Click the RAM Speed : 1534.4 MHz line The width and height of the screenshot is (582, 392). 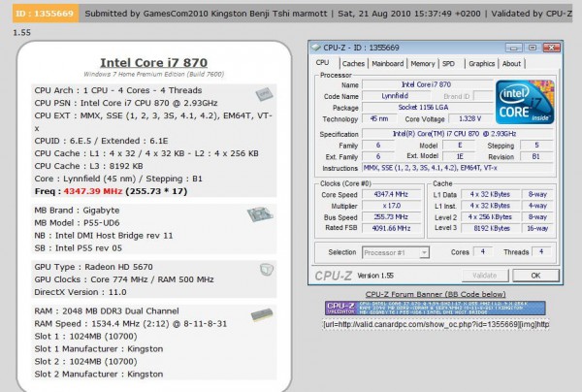tap(131, 324)
